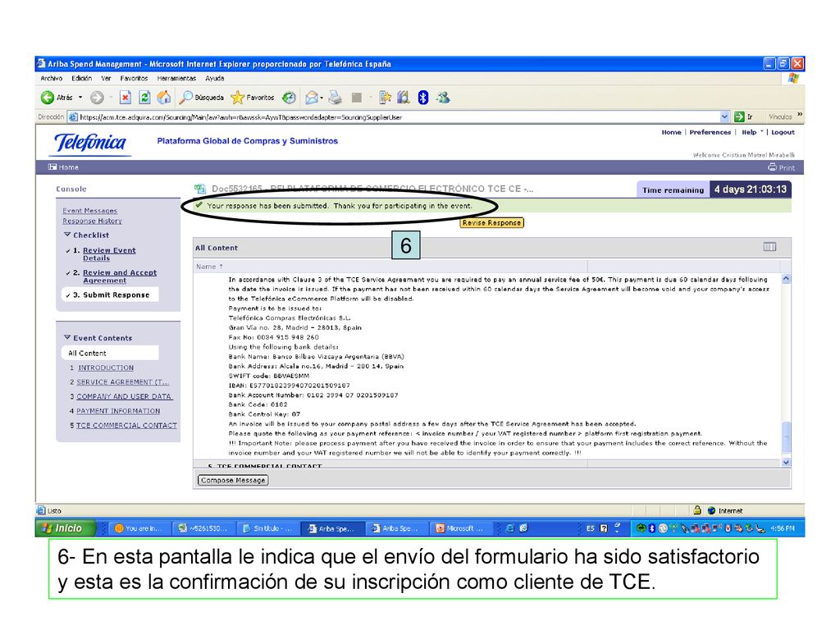Open the Help dropdown arrow
This screenshot has height=630, width=840.
click(762, 132)
